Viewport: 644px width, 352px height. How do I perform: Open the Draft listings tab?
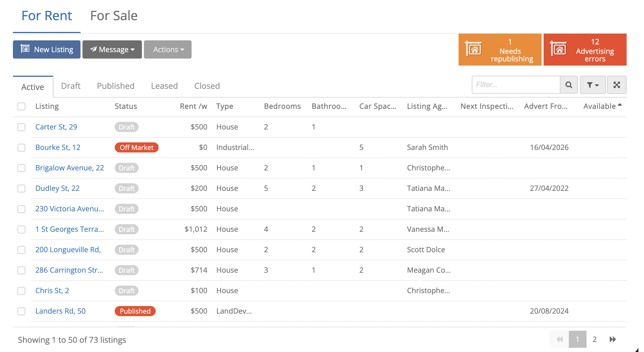(x=71, y=86)
